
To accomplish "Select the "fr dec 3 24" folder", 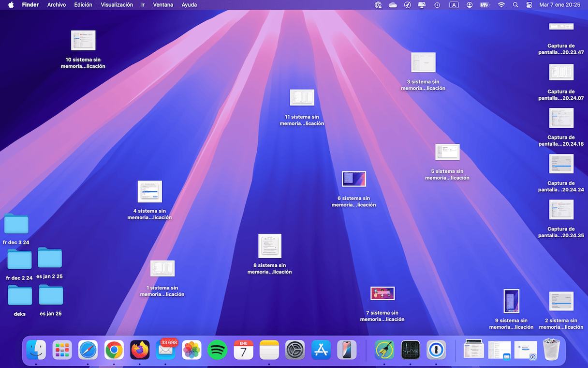I will pos(16,224).
